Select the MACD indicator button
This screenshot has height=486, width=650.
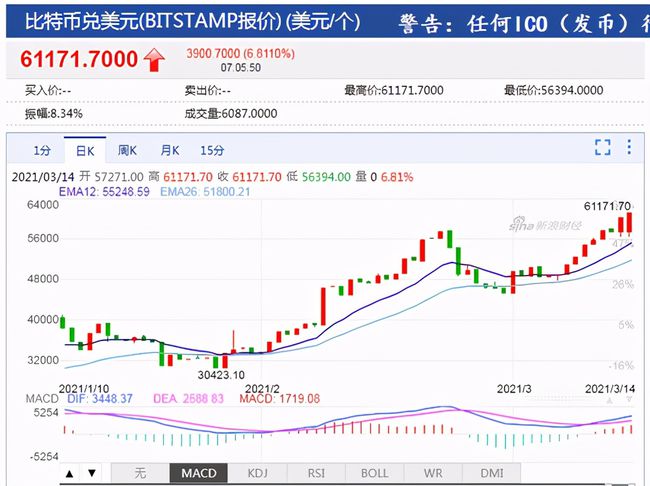point(199,473)
